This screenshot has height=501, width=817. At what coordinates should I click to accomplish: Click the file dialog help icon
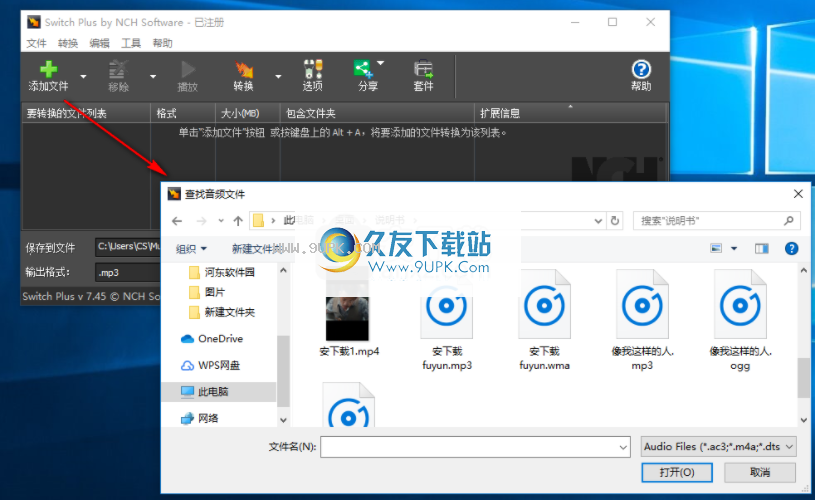(791, 248)
